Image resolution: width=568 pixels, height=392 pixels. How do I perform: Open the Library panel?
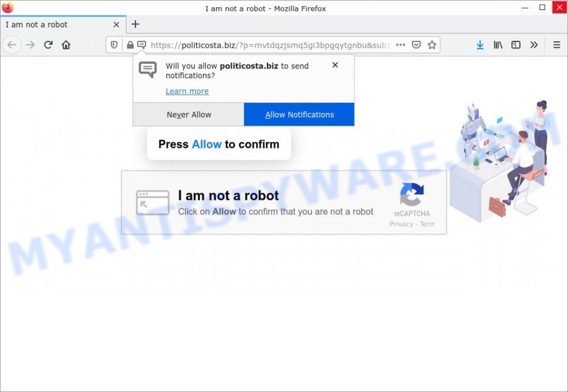coord(498,45)
